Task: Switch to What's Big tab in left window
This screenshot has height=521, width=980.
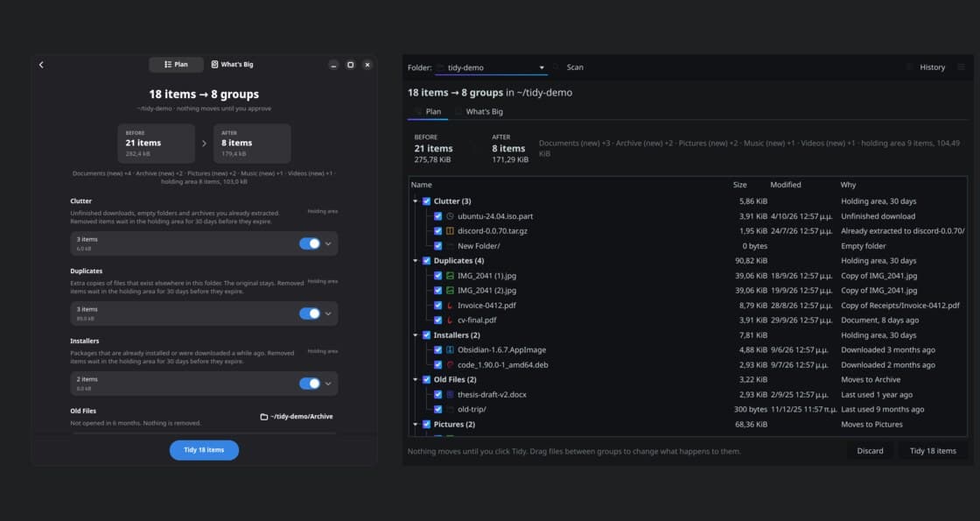Action: tap(232, 65)
